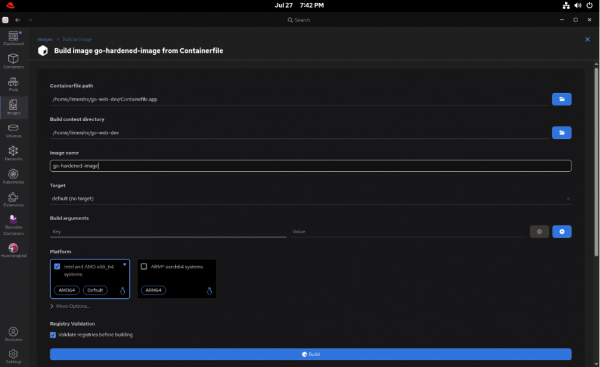Go to Containers in the sidebar

click(13, 61)
